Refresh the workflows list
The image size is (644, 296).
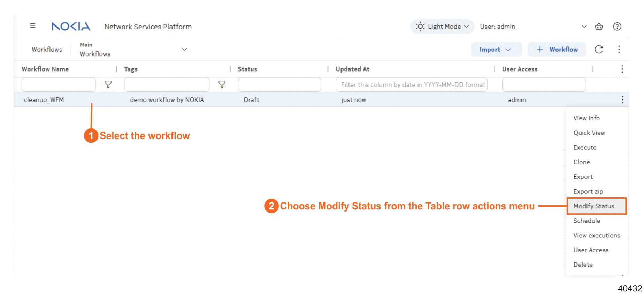coord(599,50)
